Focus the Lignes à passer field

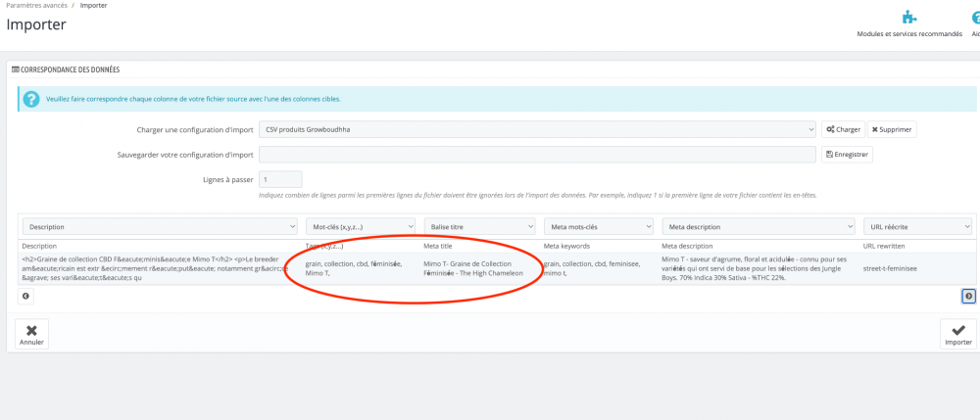tap(280, 179)
